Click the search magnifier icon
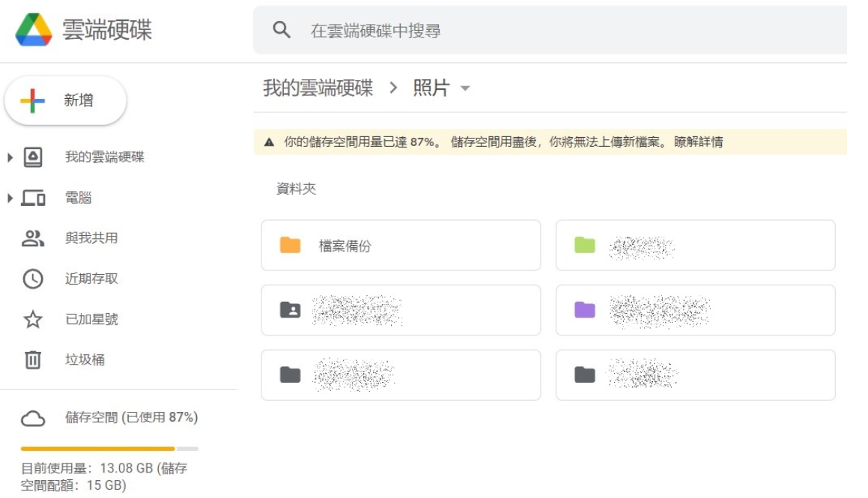The image size is (868, 498). click(282, 30)
